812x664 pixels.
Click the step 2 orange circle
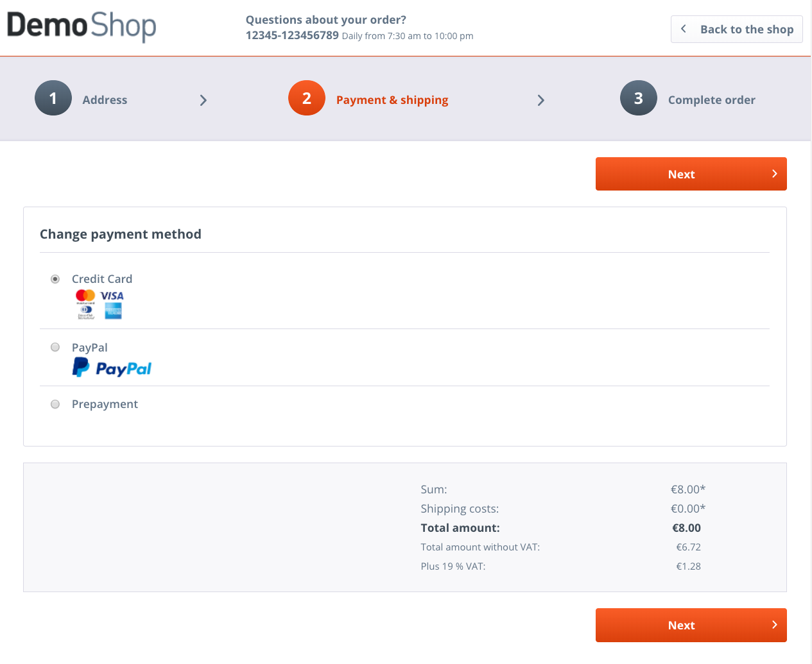(x=307, y=98)
